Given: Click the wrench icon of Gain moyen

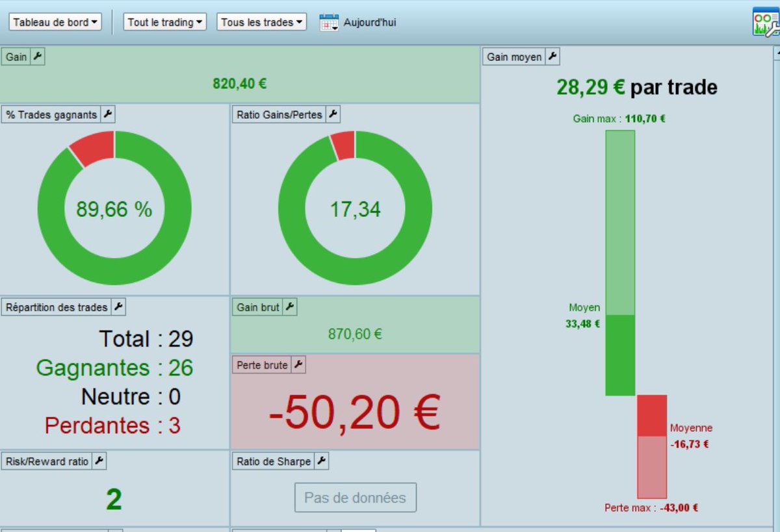Looking at the screenshot, I should point(552,57).
